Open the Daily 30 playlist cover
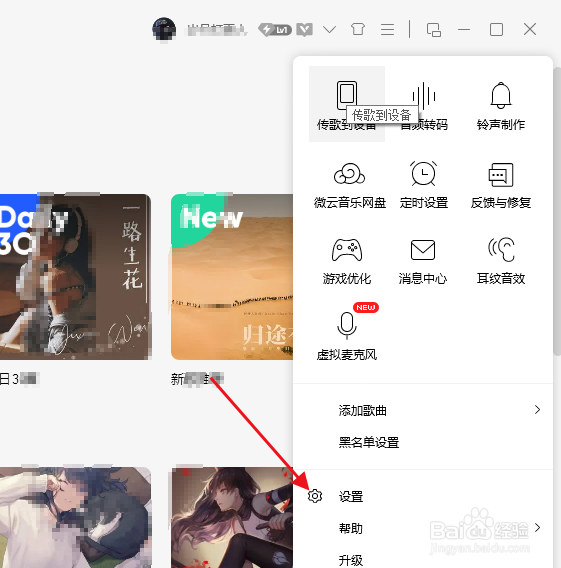The width and height of the screenshot is (561, 568). [x=75, y=277]
